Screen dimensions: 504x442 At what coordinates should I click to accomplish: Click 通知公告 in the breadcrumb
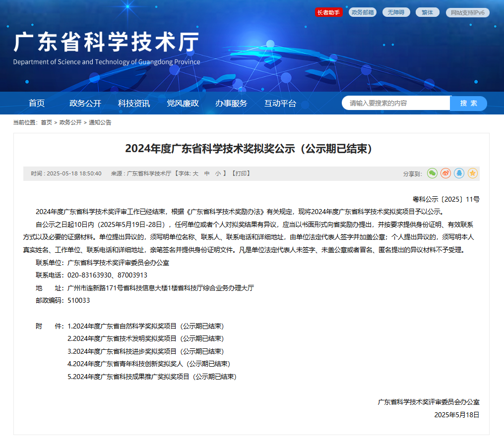click(x=100, y=122)
